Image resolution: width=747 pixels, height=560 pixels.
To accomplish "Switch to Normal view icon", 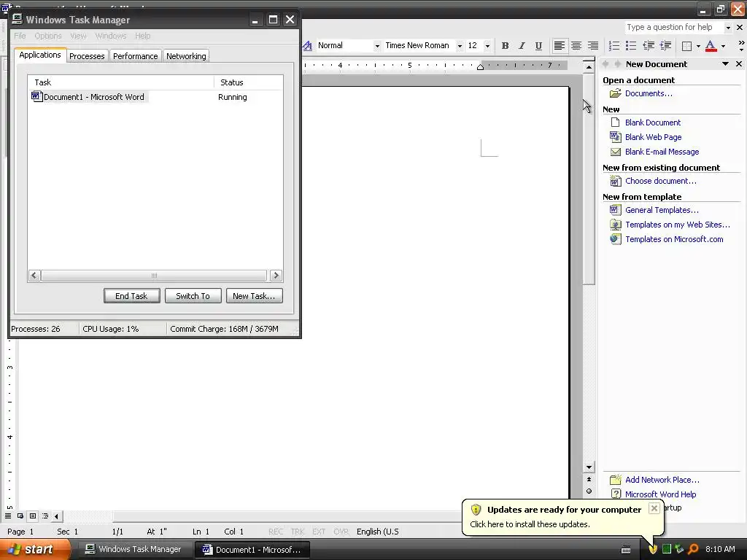I will (8, 516).
